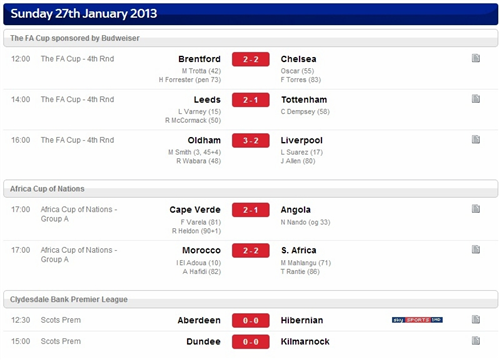
Task: Open match report icon for Morocco vs S. Africa
Action: pyautogui.click(x=476, y=250)
